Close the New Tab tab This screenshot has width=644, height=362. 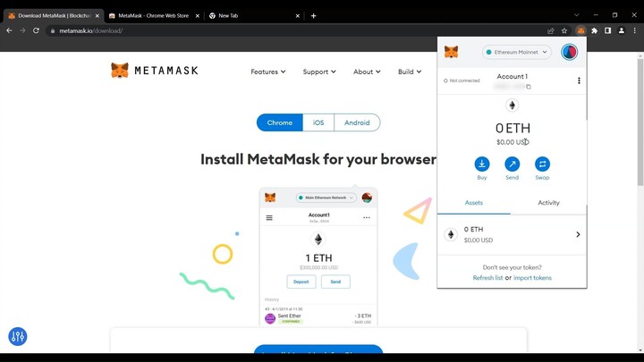tap(297, 15)
